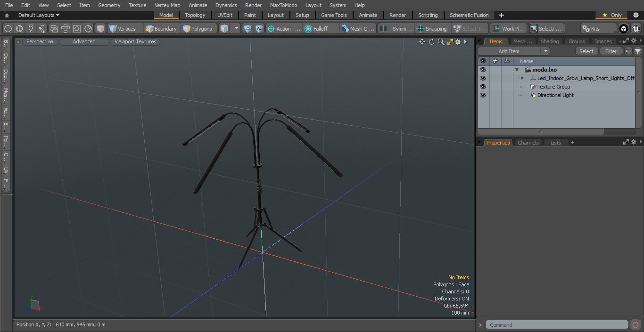Click the visibility column header eye
The width and height of the screenshot is (644, 332).
[483, 61]
